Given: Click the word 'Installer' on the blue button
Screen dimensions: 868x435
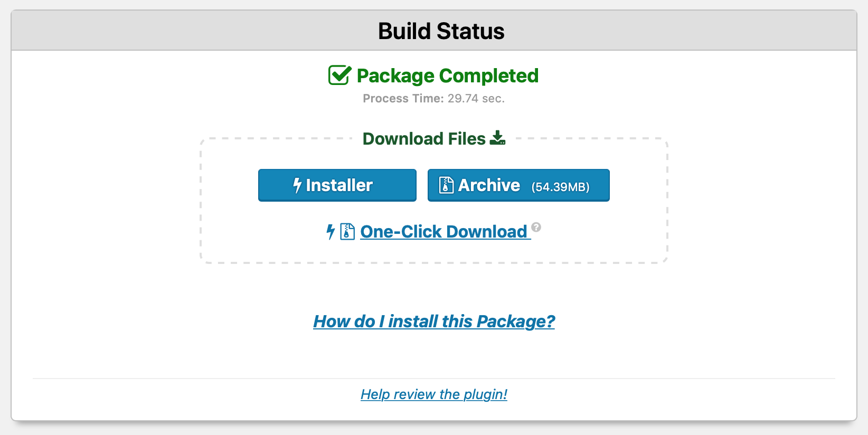Looking at the screenshot, I should [x=339, y=185].
